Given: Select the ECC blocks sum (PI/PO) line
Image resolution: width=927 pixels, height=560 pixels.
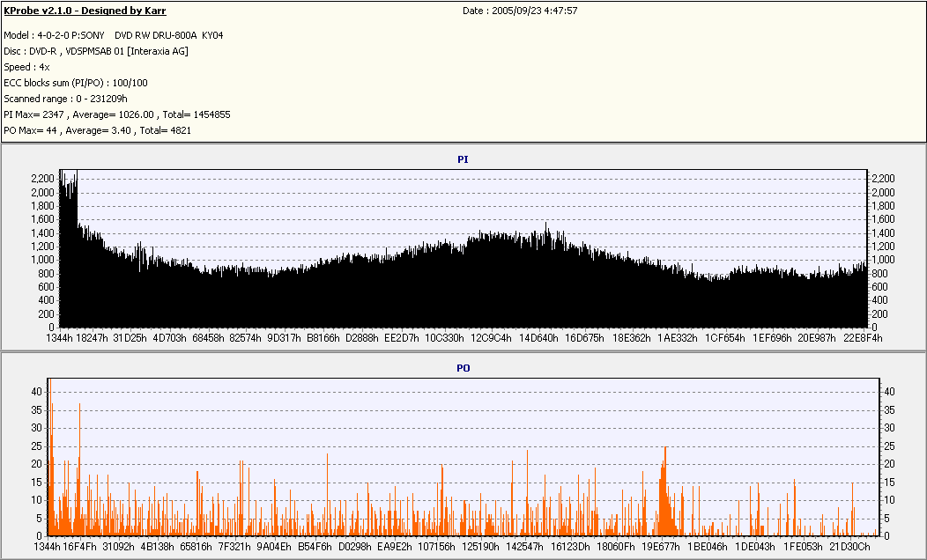Looking at the screenshot, I should pos(76,83).
